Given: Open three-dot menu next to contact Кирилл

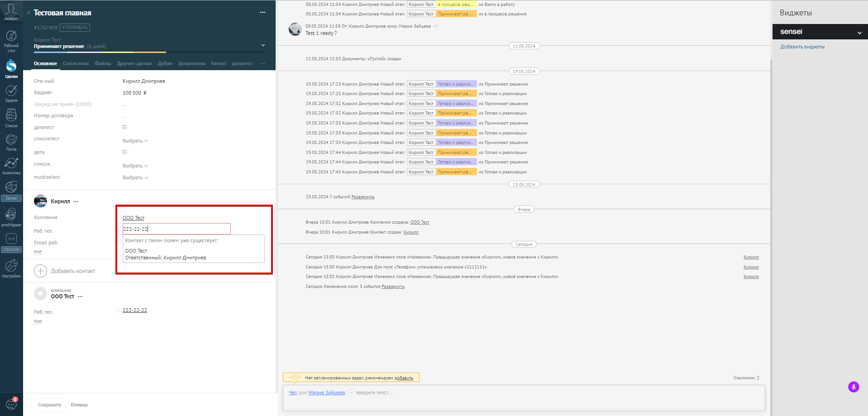Looking at the screenshot, I should click(76, 201).
